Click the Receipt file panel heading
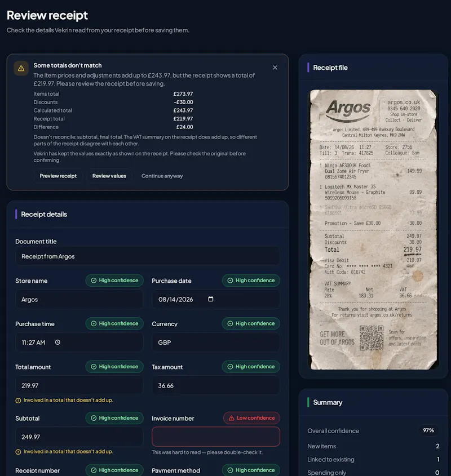Screen dimensions: 451x476 (x=330, y=68)
